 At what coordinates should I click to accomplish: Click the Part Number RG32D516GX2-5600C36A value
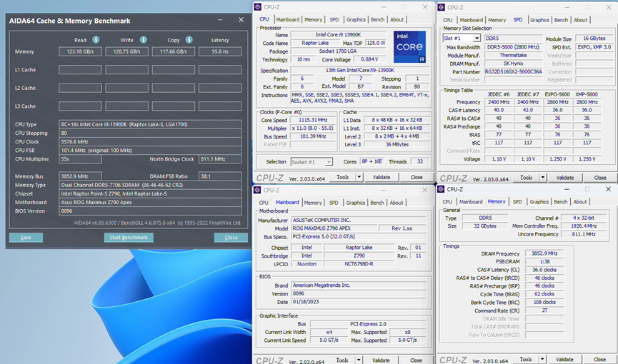[x=514, y=71]
